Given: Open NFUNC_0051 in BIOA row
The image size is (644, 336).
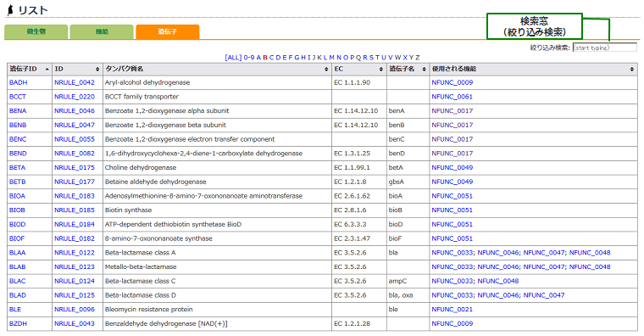Looking at the screenshot, I should pos(452,196).
